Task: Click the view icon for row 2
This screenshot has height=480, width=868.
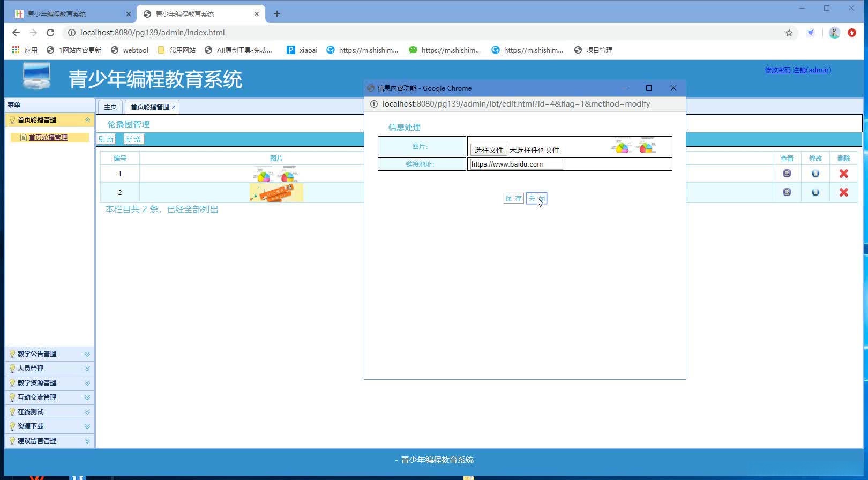Action: click(x=787, y=192)
